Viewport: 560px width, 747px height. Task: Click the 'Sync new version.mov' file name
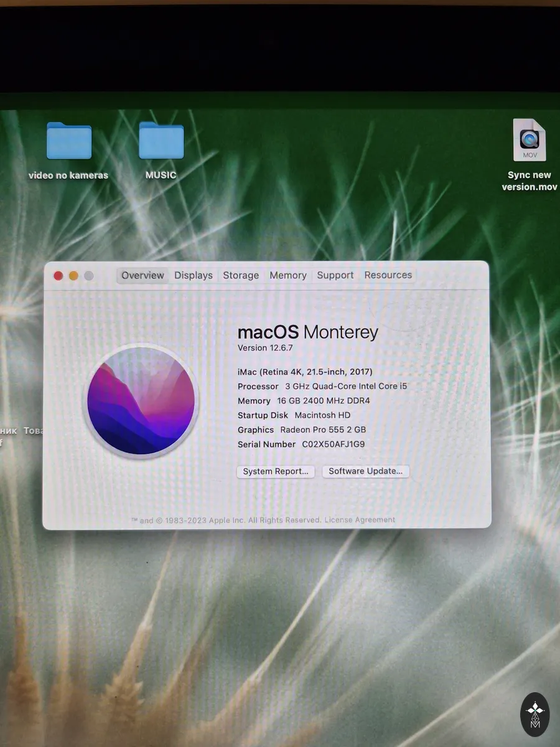pos(529,181)
